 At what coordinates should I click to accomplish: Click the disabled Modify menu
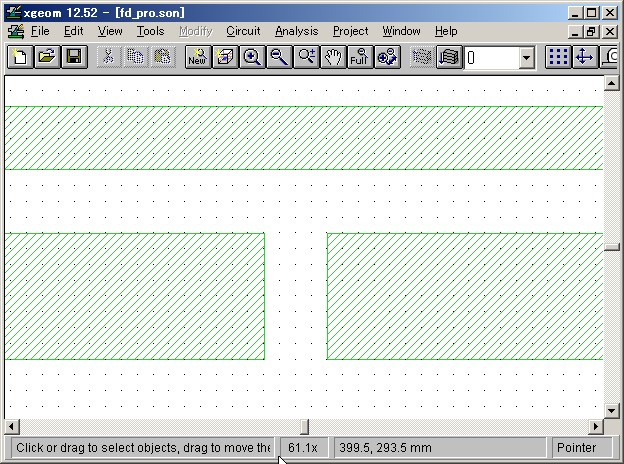click(x=196, y=31)
